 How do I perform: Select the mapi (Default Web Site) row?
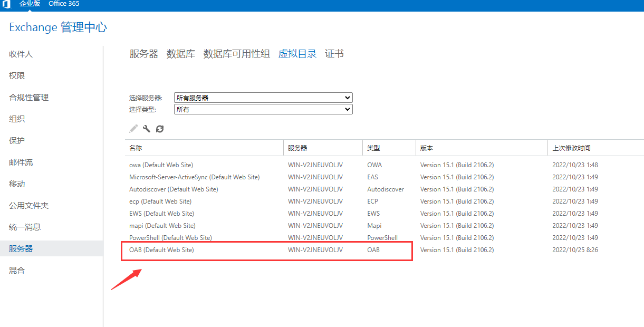[x=385, y=226]
